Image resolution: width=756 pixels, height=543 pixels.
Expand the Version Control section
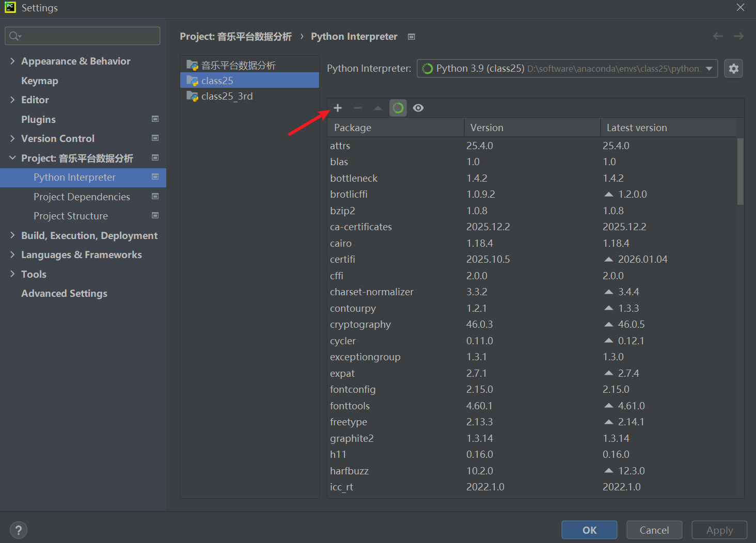click(12, 138)
